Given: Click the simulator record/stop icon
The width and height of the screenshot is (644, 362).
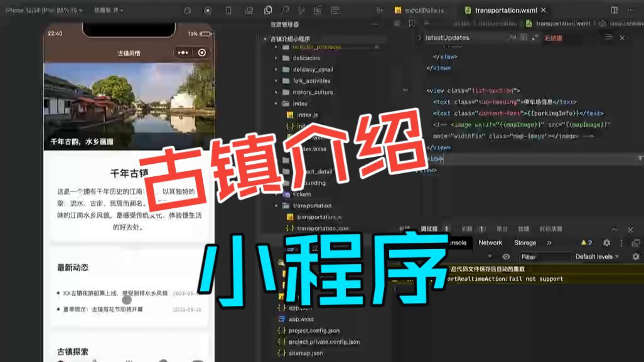Looking at the screenshot, I should click(208, 11).
